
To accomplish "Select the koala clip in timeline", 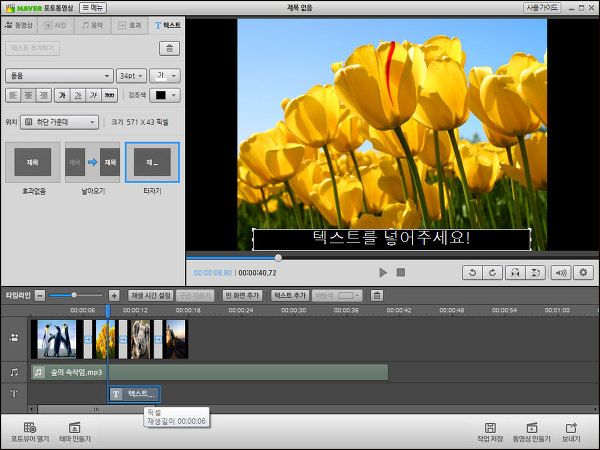I will coord(140,339).
